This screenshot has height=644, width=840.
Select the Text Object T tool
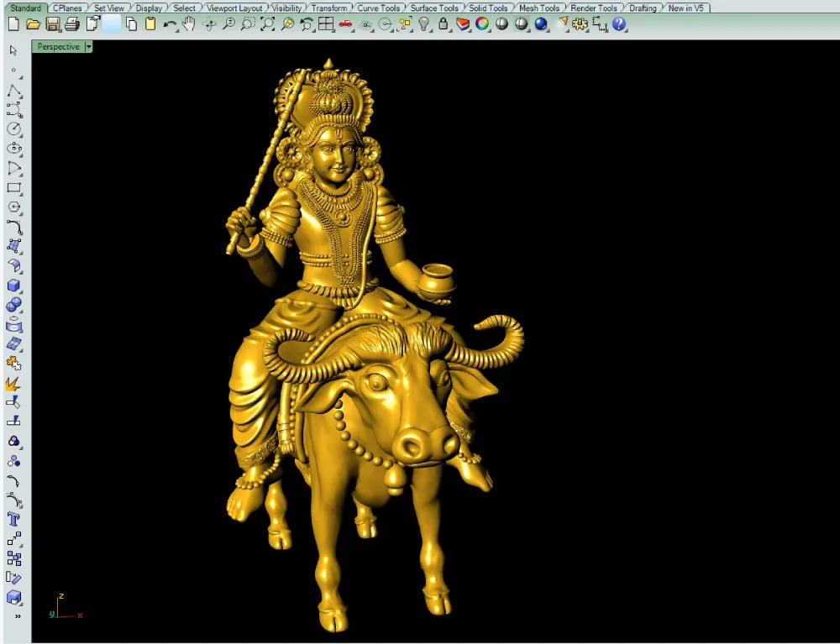coord(14,519)
